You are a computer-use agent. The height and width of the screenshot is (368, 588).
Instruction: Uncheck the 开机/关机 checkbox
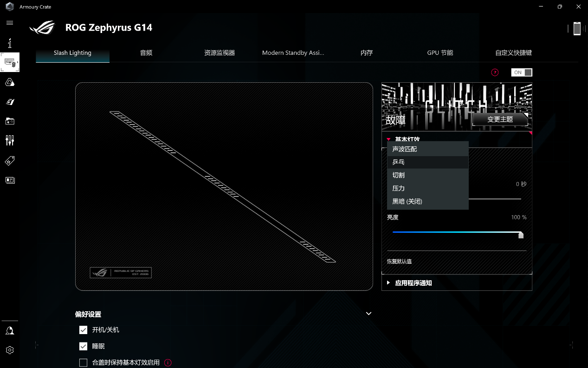(84, 330)
